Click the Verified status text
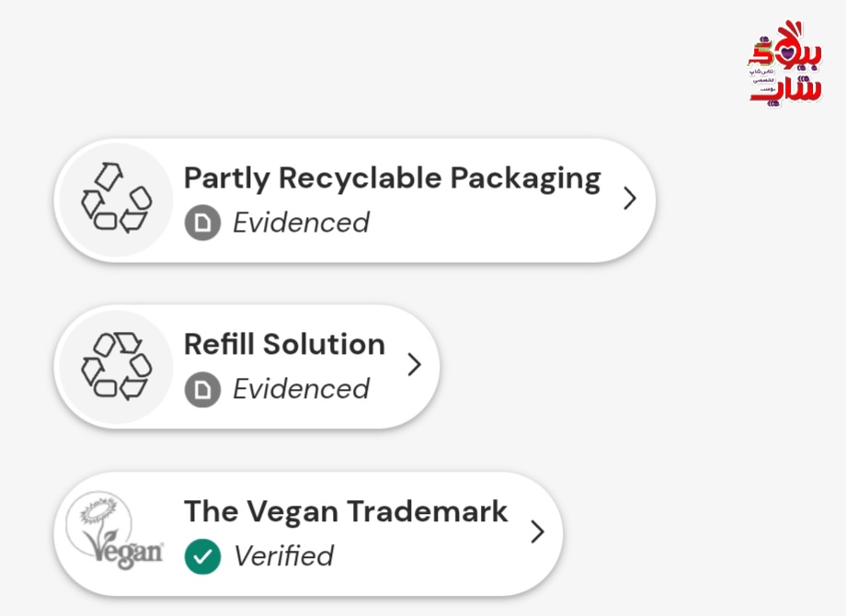846x616 pixels. click(x=283, y=556)
